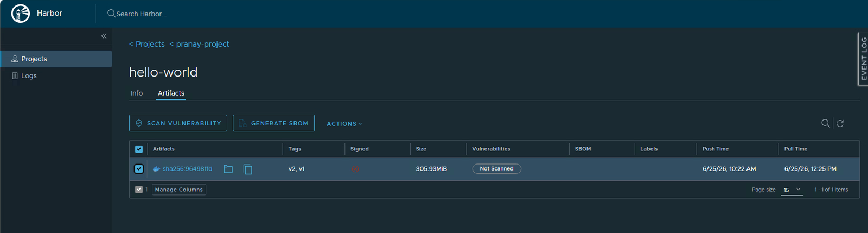Select the Artifacts tab
This screenshot has width=868, height=233.
(171, 93)
